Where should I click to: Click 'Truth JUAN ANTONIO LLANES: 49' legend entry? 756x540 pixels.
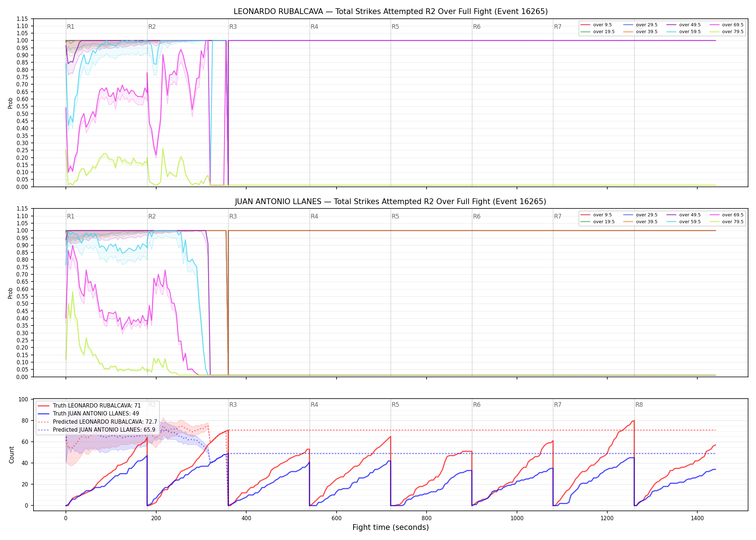88,414
